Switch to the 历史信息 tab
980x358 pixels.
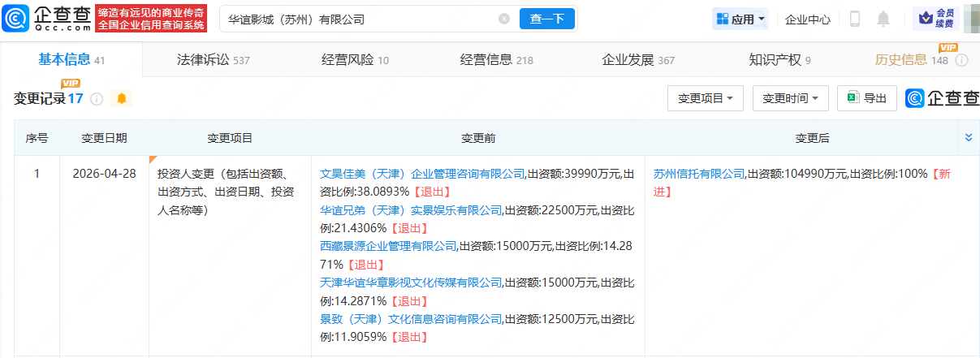(x=911, y=60)
